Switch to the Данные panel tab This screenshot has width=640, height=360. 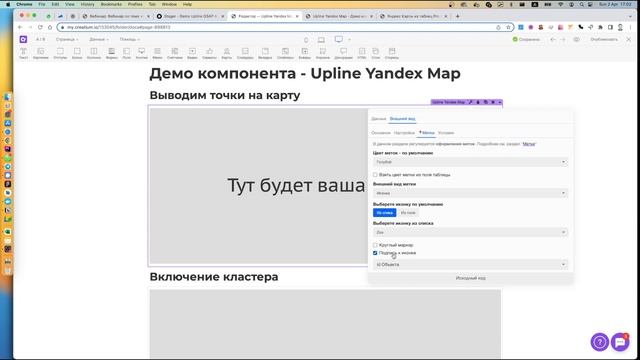click(x=378, y=119)
